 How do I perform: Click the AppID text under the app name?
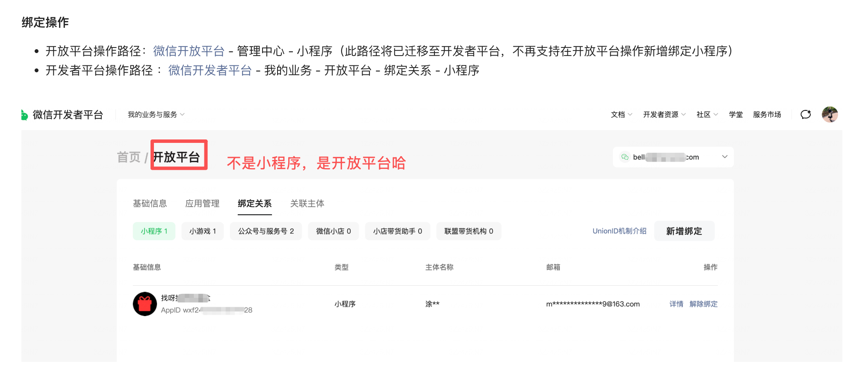[207, 310]
